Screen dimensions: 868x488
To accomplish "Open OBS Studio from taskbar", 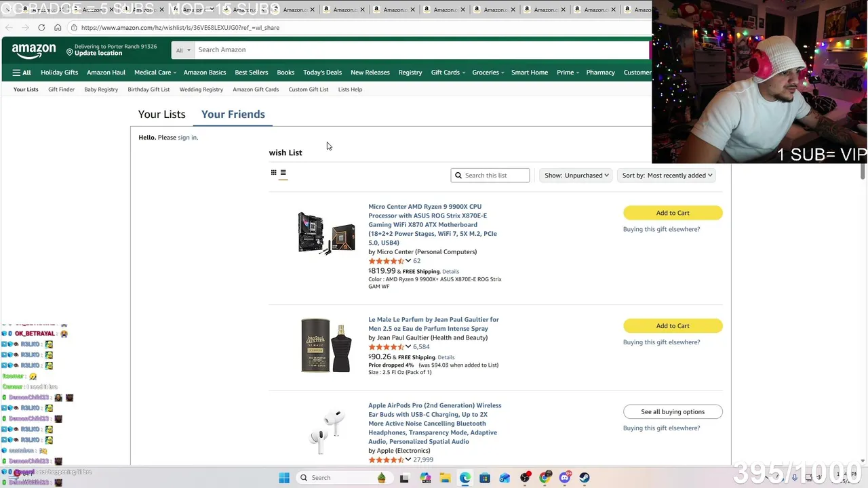I will pyautogui.click(x=525, y=478).
